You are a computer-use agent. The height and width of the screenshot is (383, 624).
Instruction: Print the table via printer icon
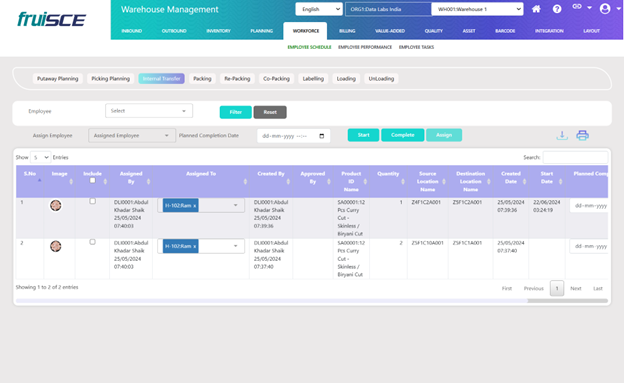(582, 135)
